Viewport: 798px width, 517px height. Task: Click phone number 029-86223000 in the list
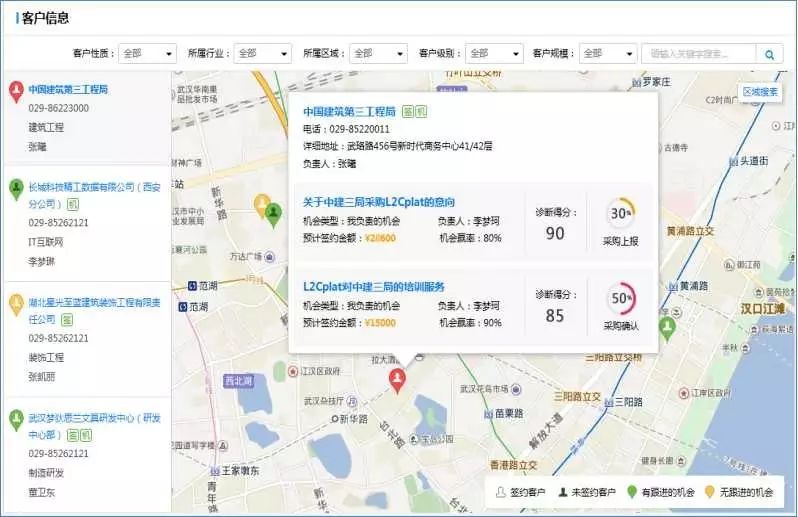pyautogui.click(x=59, y=108)
